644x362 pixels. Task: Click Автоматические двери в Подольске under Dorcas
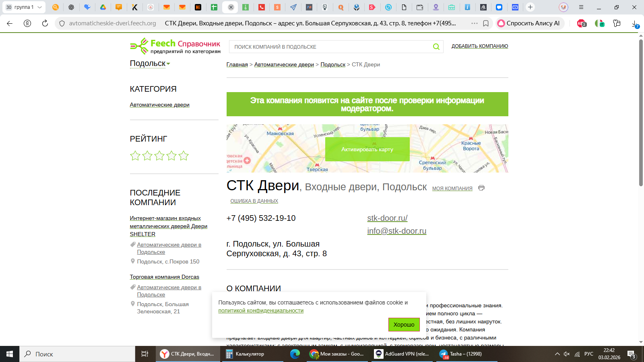tap(169, 291)
